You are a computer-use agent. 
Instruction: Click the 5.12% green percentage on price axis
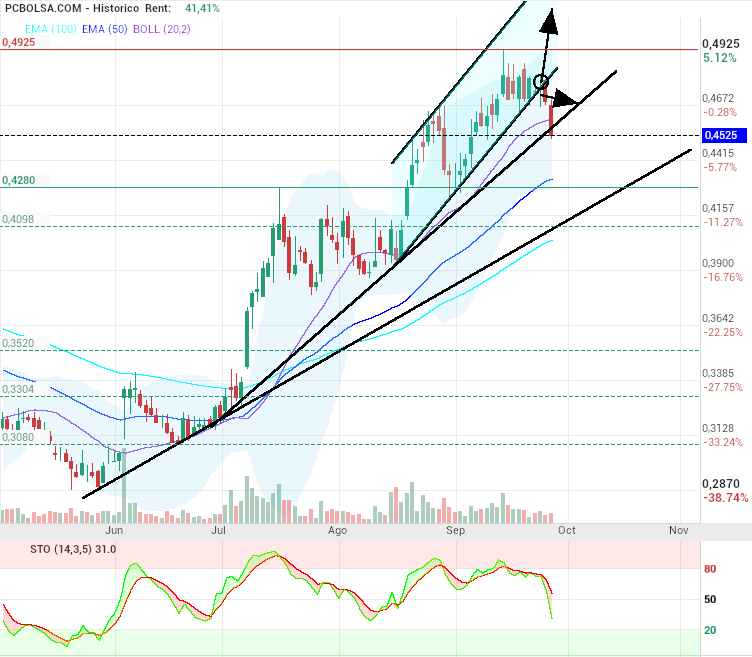(x=720, y=58)
